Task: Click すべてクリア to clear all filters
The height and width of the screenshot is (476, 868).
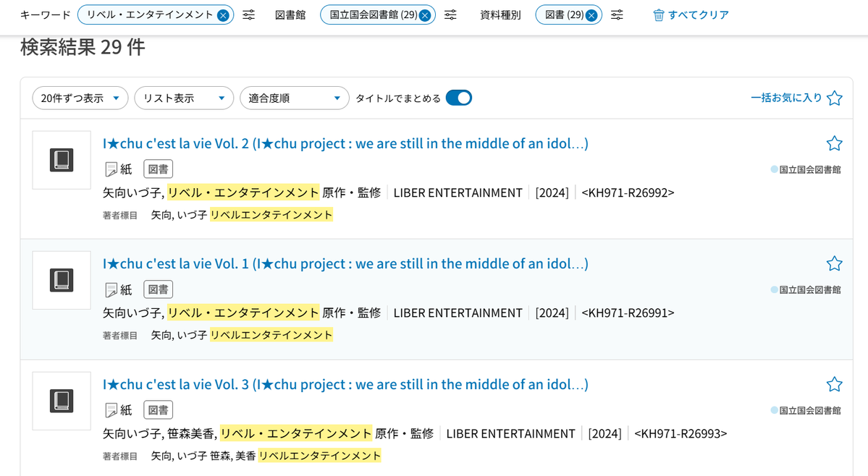Action: (x=698, y=15)
